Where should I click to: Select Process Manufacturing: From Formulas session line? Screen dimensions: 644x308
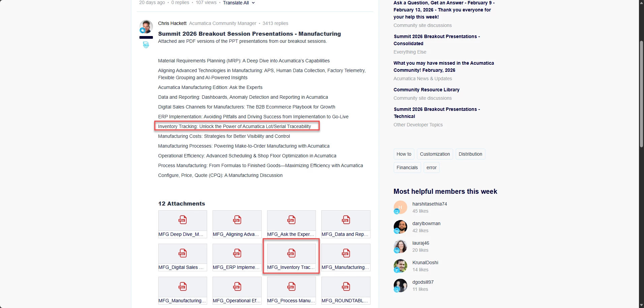point(260,165)
